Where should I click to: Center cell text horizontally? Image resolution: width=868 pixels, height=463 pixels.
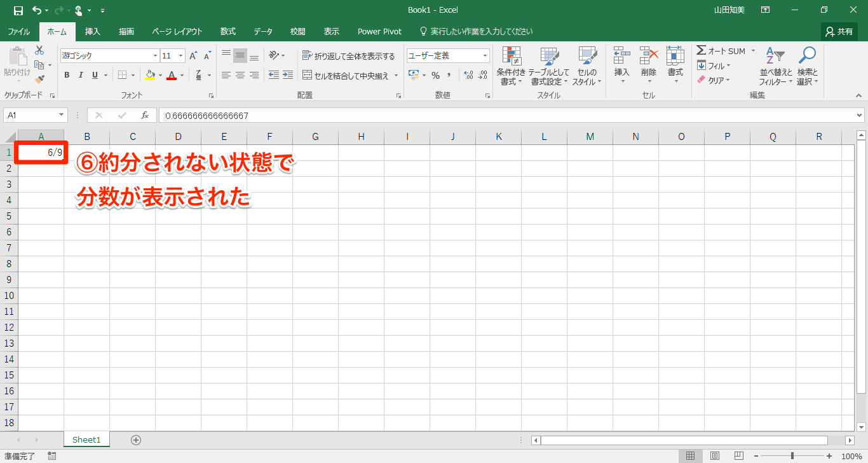pyautogui.click(x=240, y=75)
